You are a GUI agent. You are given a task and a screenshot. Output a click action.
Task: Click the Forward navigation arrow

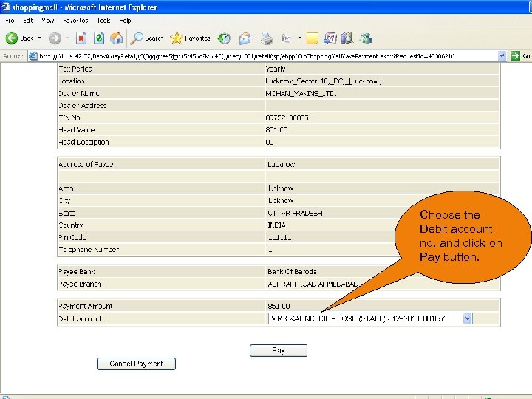pos(55,38)
